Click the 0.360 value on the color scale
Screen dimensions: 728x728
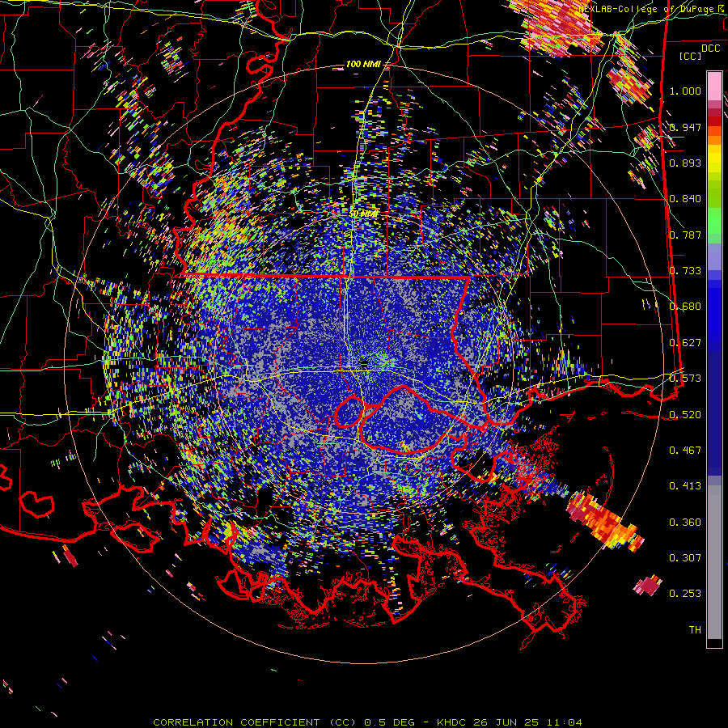(x=685, y=523)
